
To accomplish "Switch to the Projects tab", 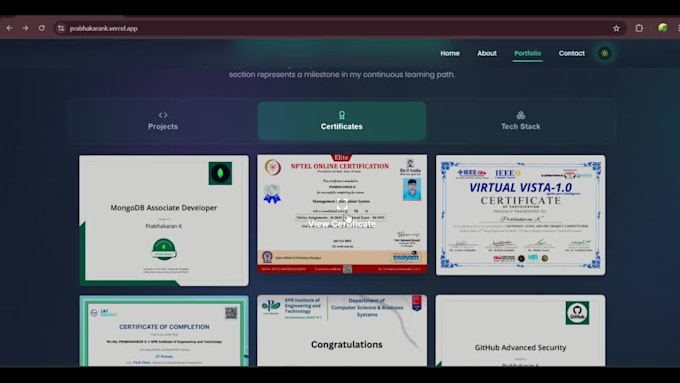I will 163,121.
